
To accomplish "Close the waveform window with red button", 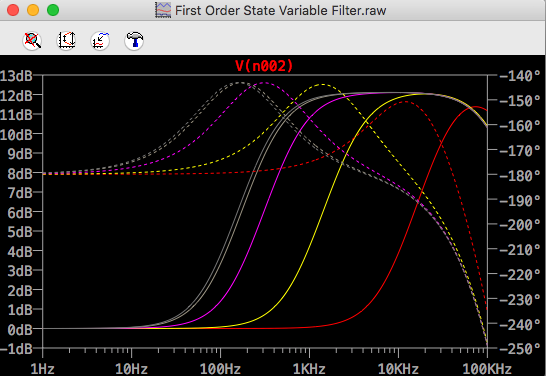I will 13,10.
